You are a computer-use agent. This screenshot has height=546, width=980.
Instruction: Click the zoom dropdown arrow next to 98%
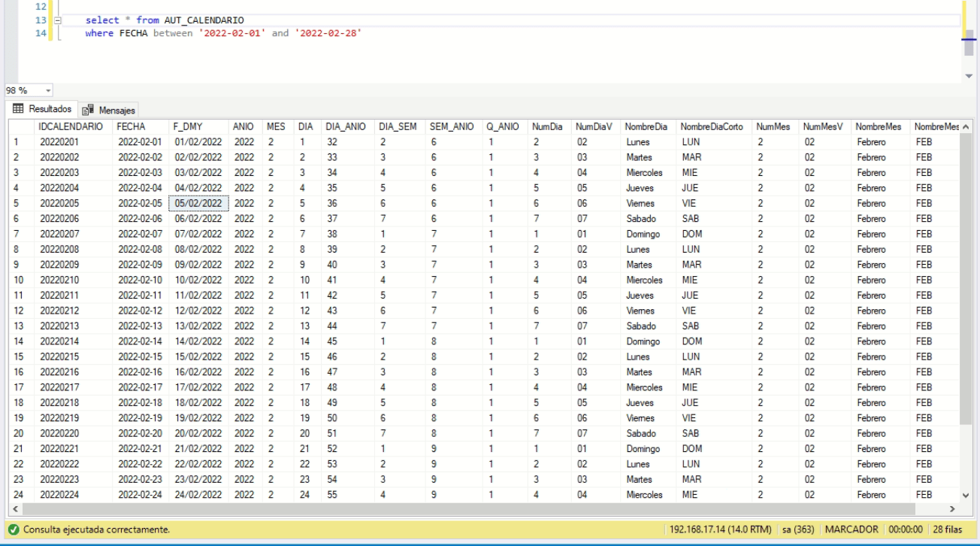point(47,89)
